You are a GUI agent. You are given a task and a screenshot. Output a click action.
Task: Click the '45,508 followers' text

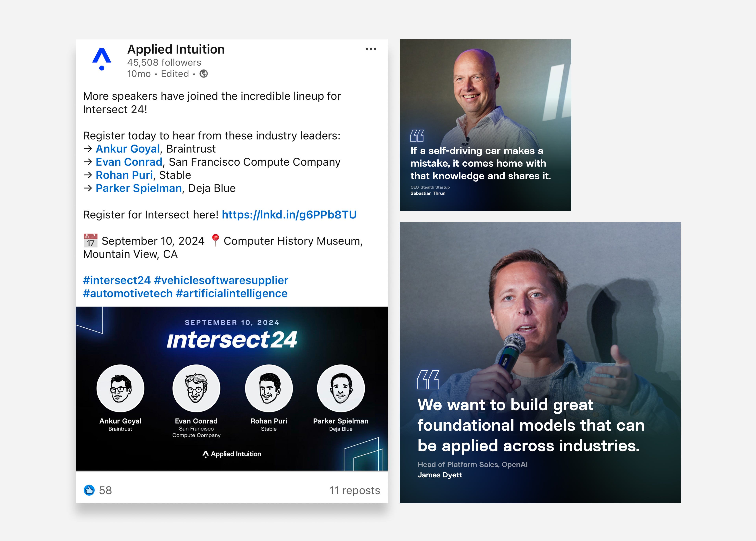click(x=164, y=62)
